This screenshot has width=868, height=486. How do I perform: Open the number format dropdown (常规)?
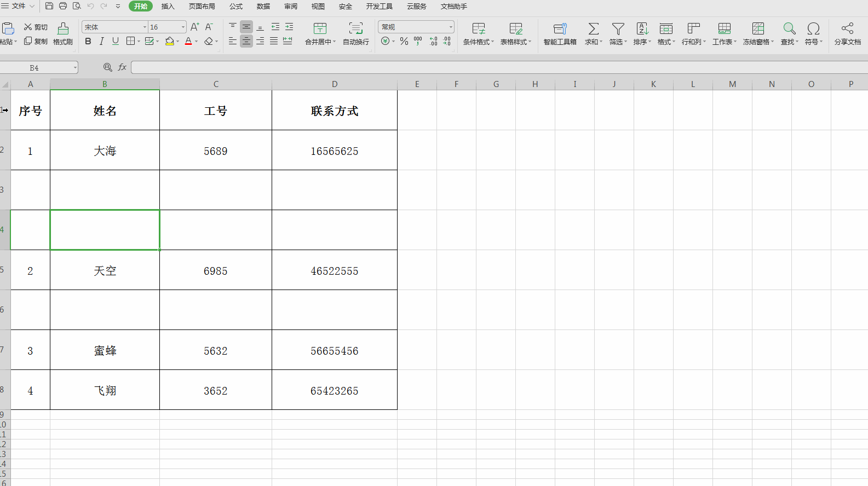[x=451, y=27]
